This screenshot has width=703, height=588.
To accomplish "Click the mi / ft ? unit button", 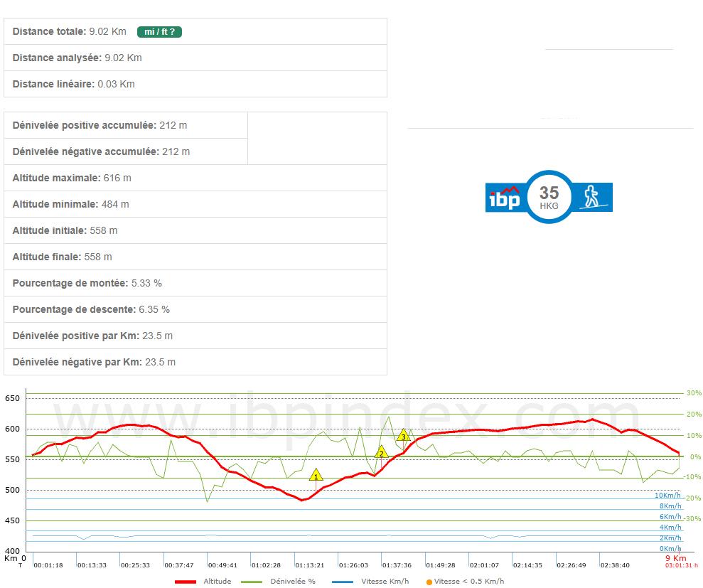I will [159, 32].
